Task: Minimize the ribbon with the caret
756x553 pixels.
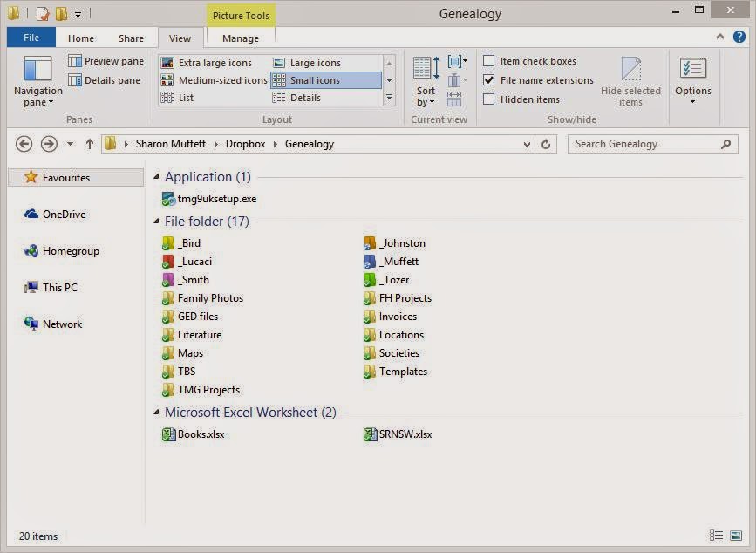Action: pos(720,37)
